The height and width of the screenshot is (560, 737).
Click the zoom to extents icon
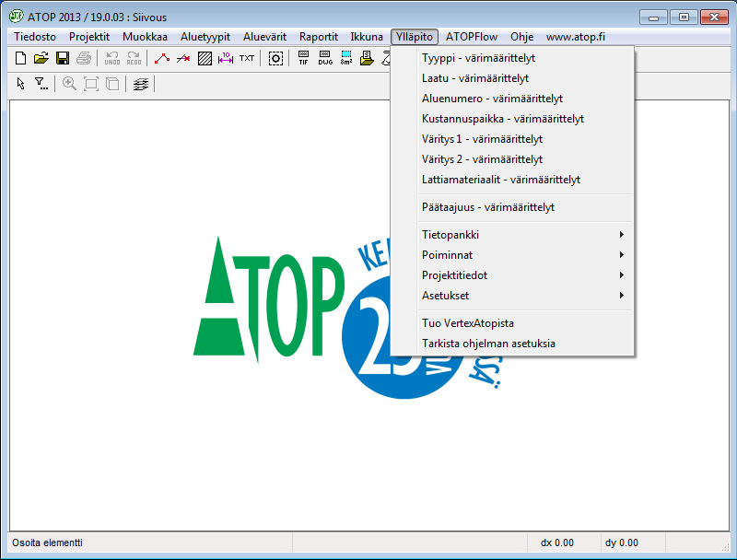90,84
